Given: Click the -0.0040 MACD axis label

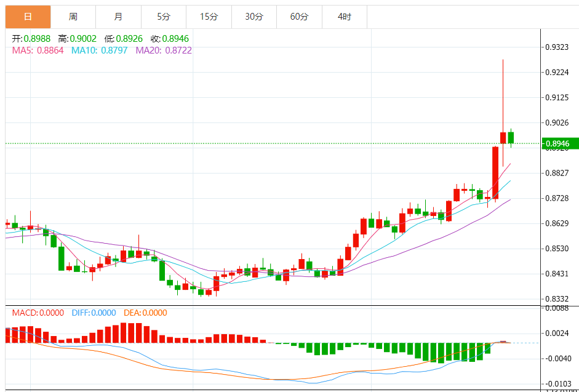Looking at the screenshot, I should pos(559,359).
